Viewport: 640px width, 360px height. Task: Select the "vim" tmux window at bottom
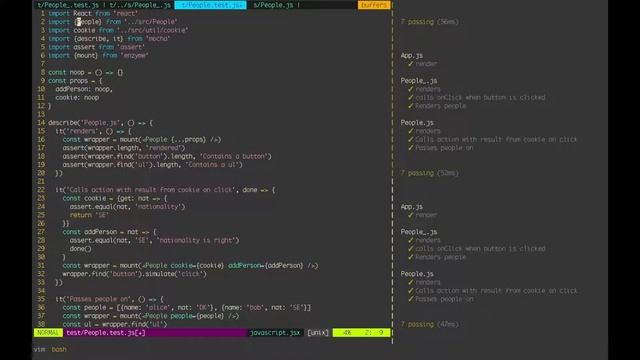pyautogui.click(x=39, y=349)
